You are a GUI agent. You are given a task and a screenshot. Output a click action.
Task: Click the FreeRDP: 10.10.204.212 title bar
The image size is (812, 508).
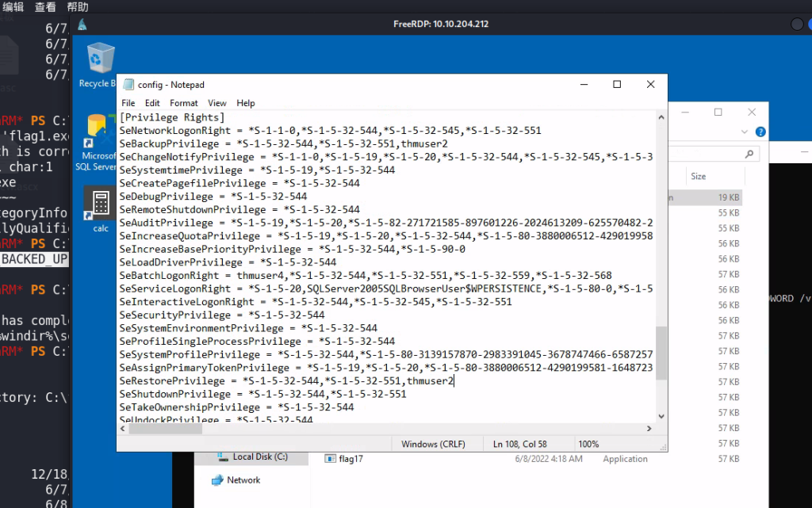coord(441,24)
